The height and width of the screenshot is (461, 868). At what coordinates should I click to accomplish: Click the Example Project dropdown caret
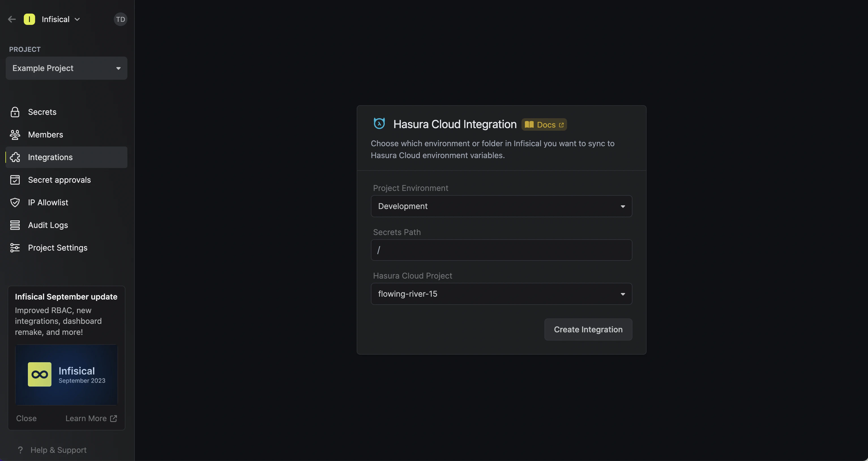tap(118, 68)
